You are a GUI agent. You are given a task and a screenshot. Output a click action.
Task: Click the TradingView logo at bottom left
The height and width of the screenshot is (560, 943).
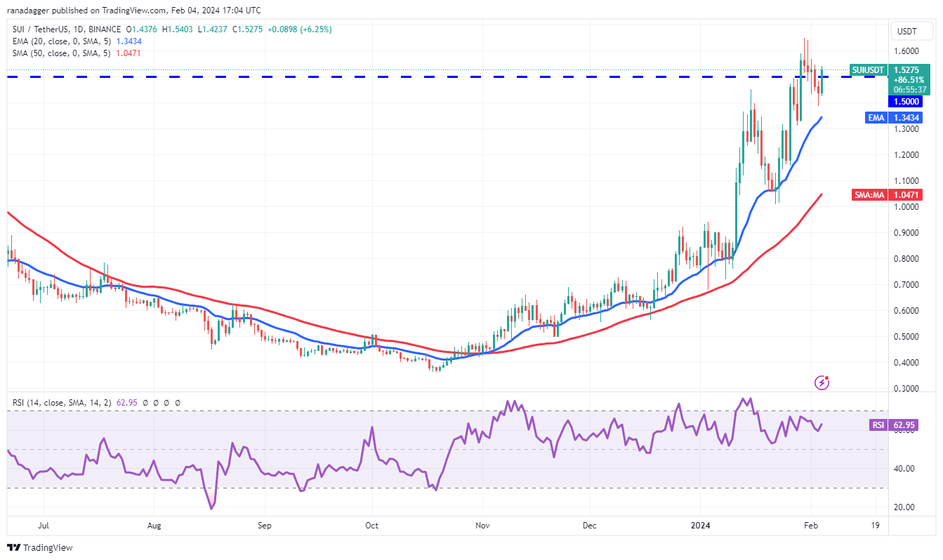click(40, 547)
